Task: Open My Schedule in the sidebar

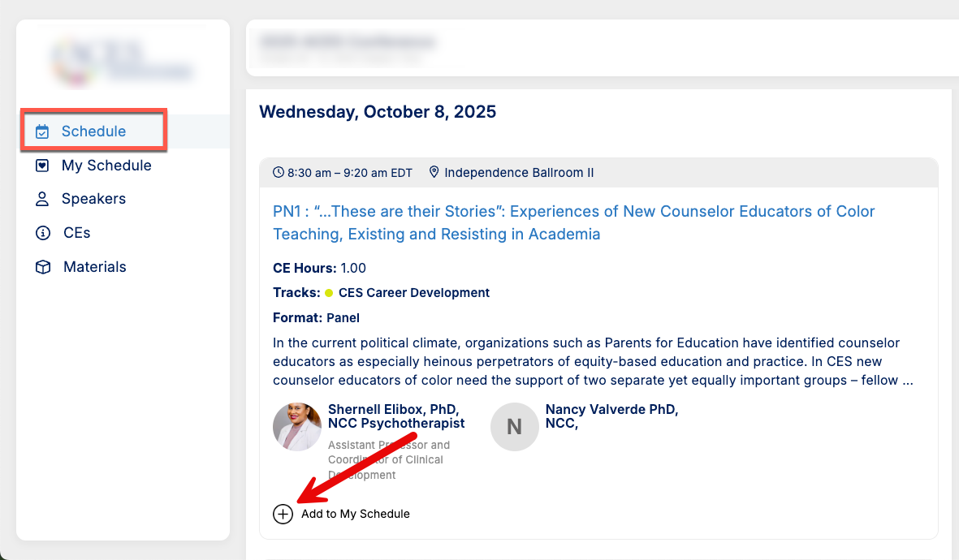Action: [106, 166]
